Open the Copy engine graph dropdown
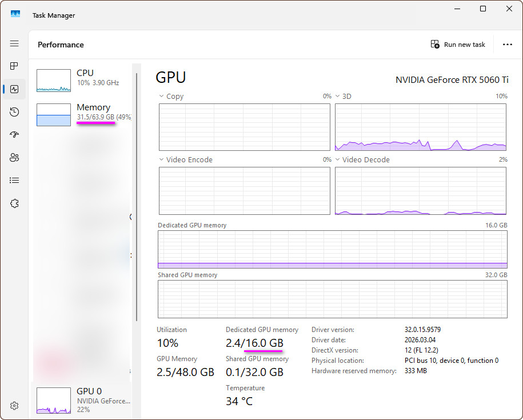The width and height of the screenshot is (523, 420). point(161,96)
